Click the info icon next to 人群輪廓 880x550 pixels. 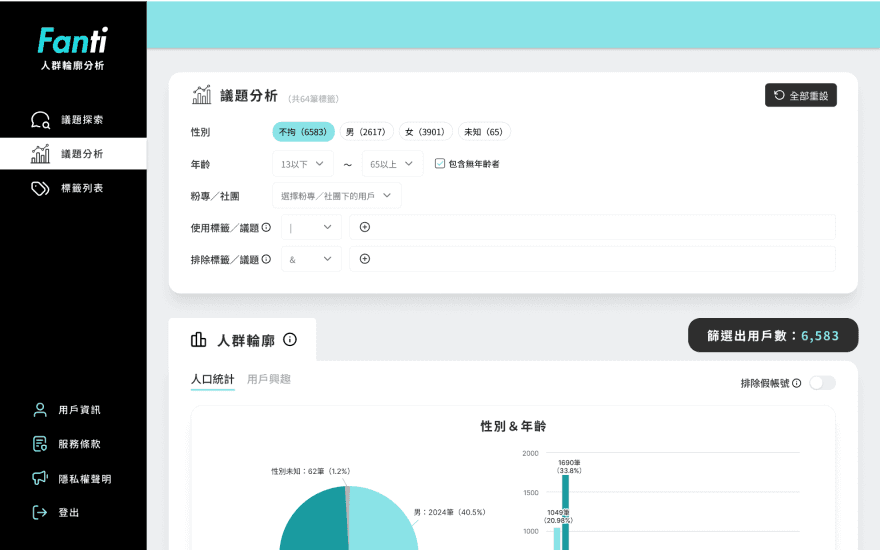(290, 340)
